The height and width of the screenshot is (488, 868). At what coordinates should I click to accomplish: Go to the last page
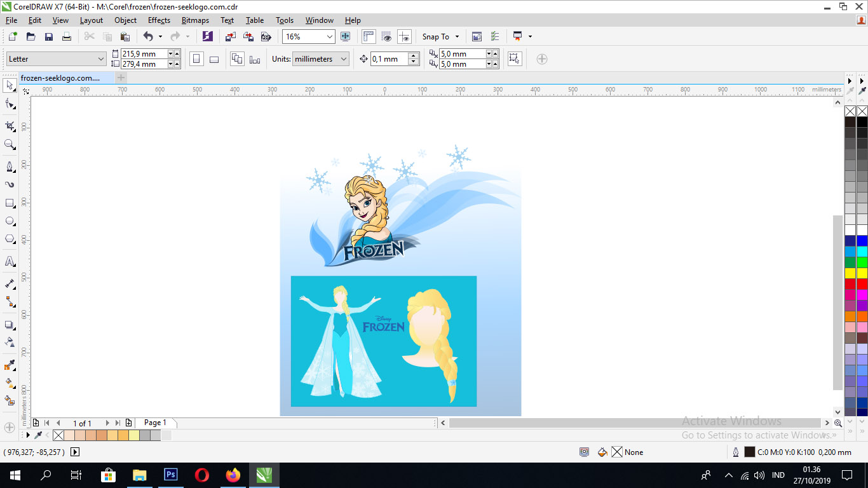[x=118, y=423]
